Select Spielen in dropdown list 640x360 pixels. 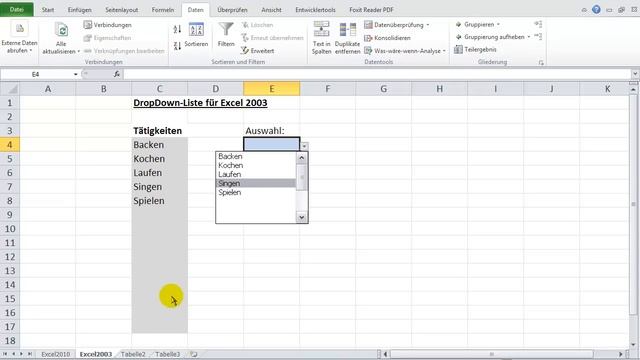256,192
